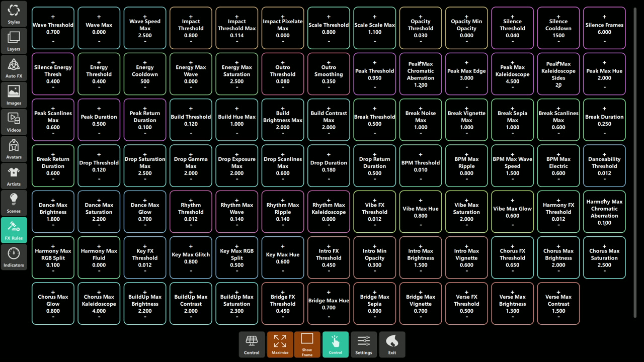Toggle the teal hand Control button
Image resolution: width=644 pixels, height=362 pixels.
(335, 344)
